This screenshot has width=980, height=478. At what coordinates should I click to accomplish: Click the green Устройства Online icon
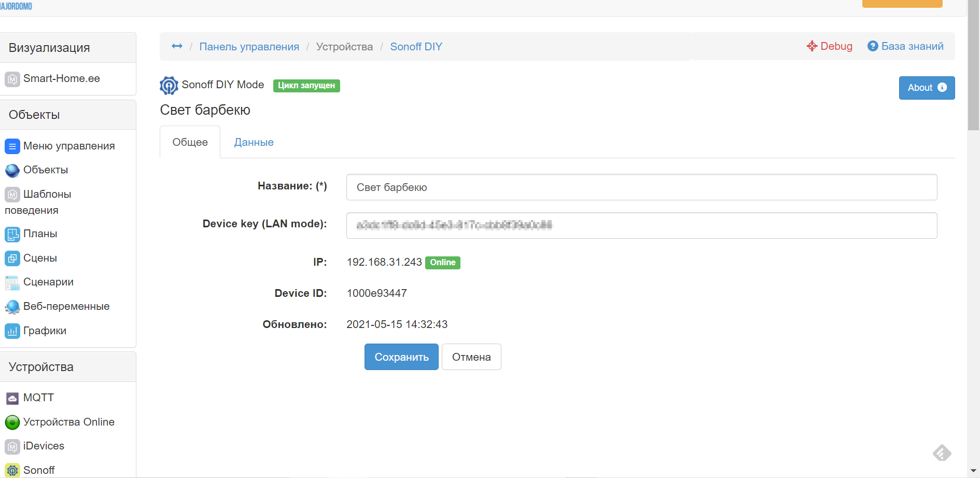point(12,422)
